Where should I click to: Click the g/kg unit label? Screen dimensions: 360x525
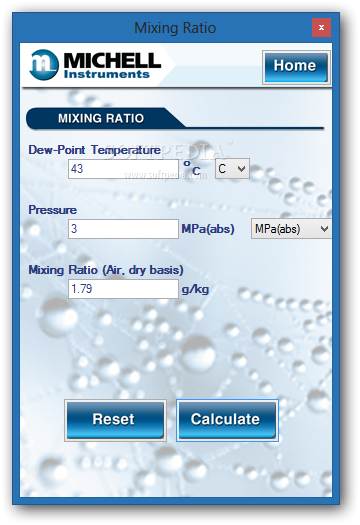(195, 289)
